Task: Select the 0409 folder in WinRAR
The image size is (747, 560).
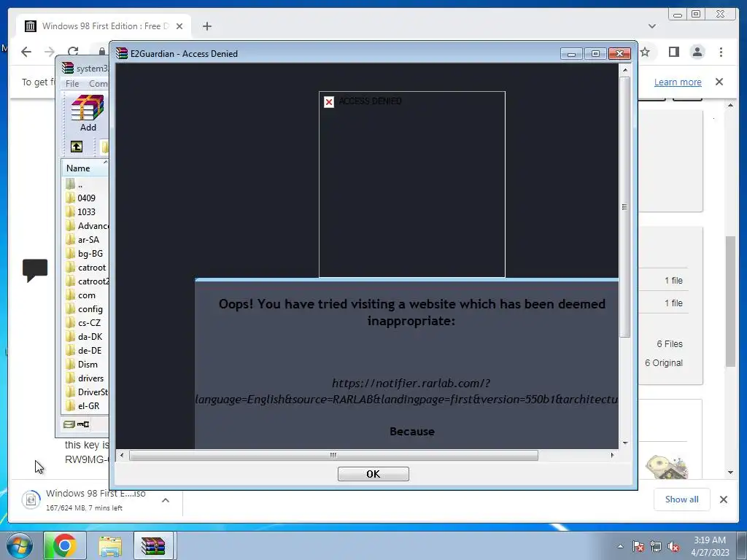Action: coord(86,198)
